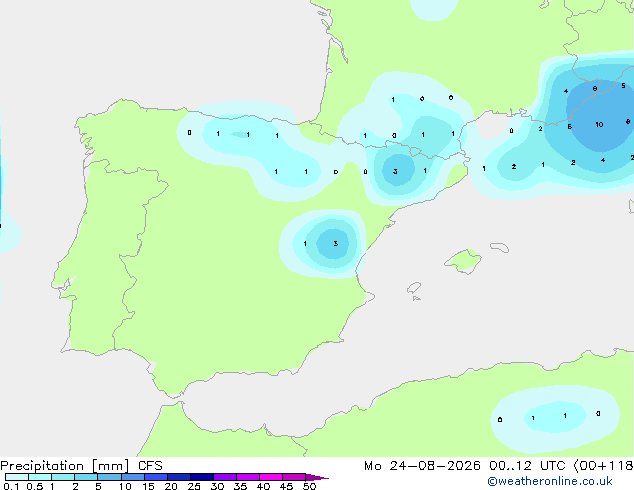Click the 25–30 mm dark navy swatch

point(202,477)
